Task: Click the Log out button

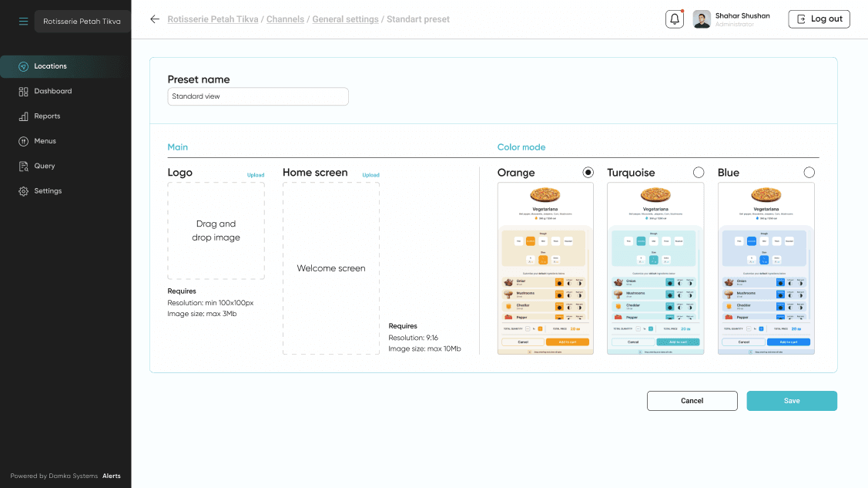Action: coord(819,19)
